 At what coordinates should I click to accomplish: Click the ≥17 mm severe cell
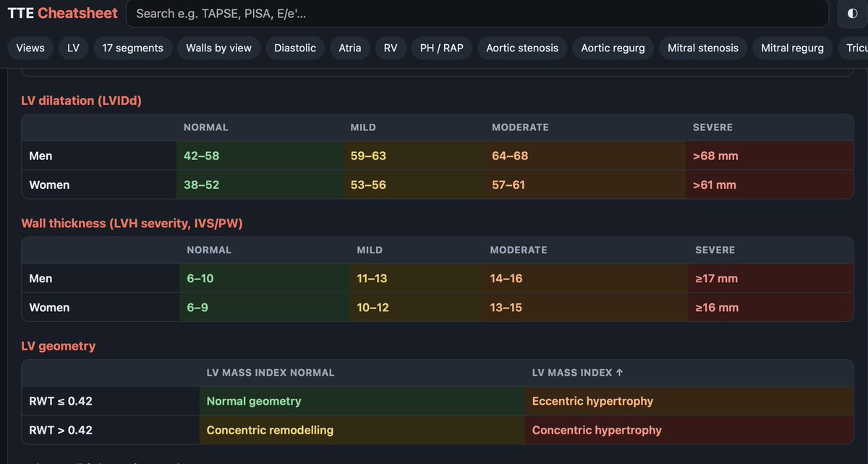pos(771,279)
